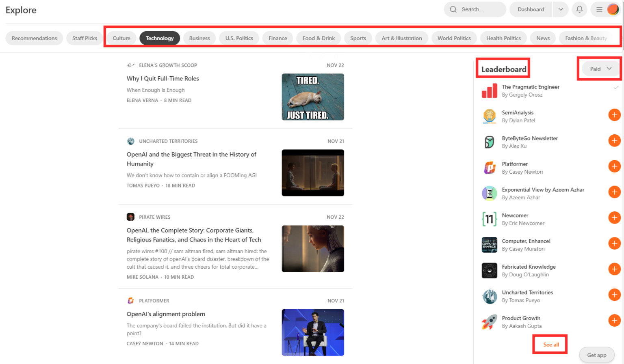Screen dimensions: 624x364
Task: Open the hamburger menu beside the profile avatar
Action: pos(599,9)
